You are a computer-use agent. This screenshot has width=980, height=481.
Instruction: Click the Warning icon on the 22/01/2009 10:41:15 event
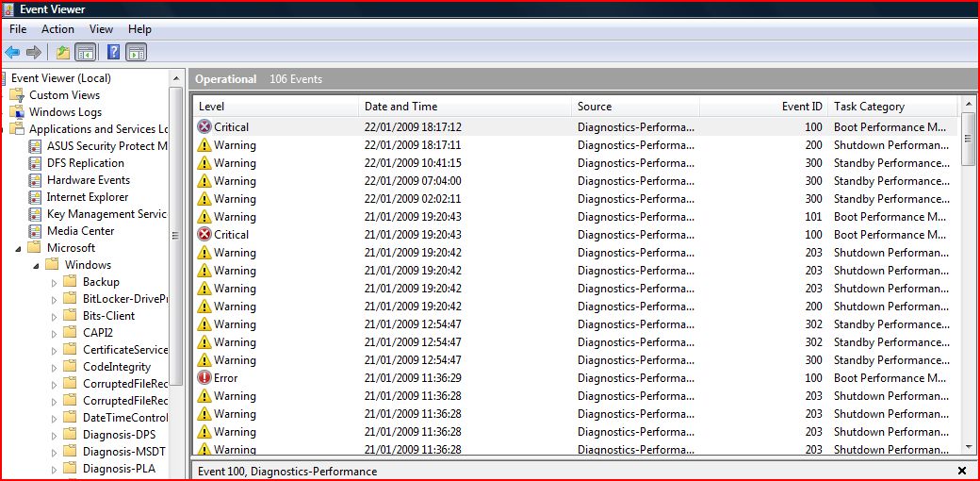coord(204,162)
